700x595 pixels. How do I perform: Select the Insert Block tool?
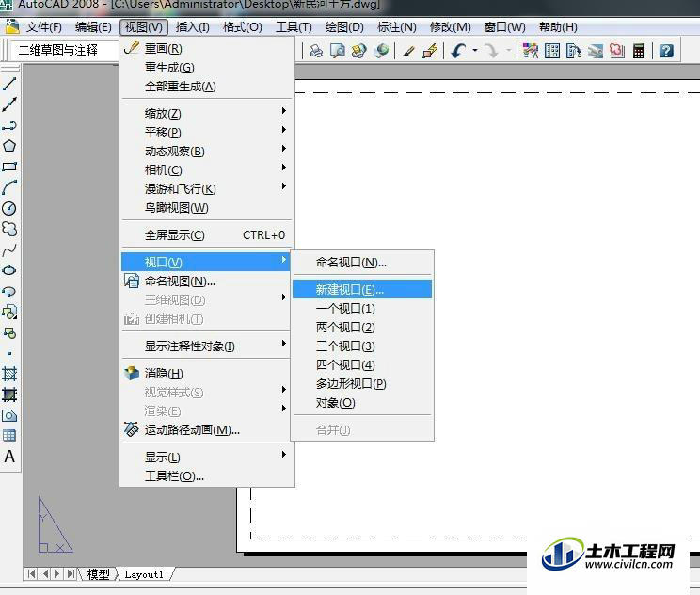tap(9, 312)
